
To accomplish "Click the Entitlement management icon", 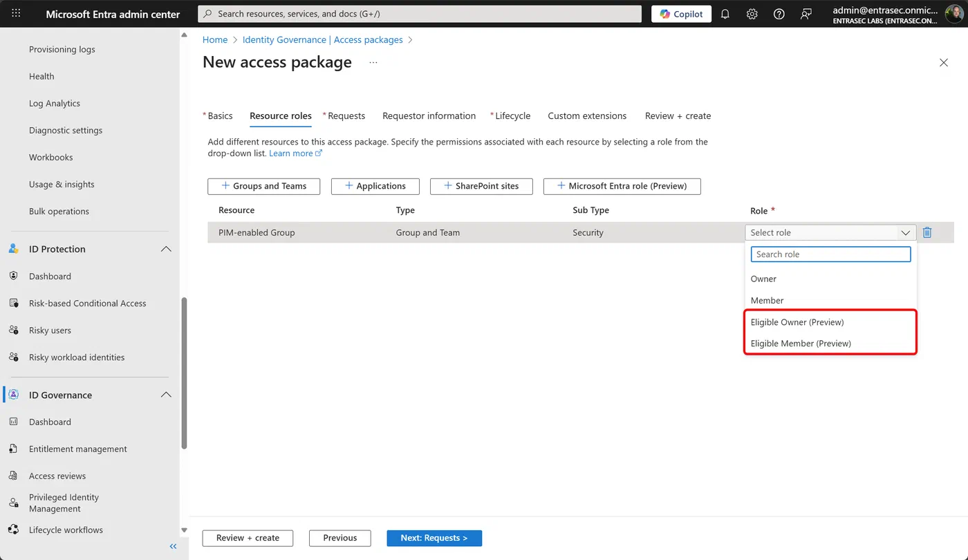I will [x=14, y=449].
